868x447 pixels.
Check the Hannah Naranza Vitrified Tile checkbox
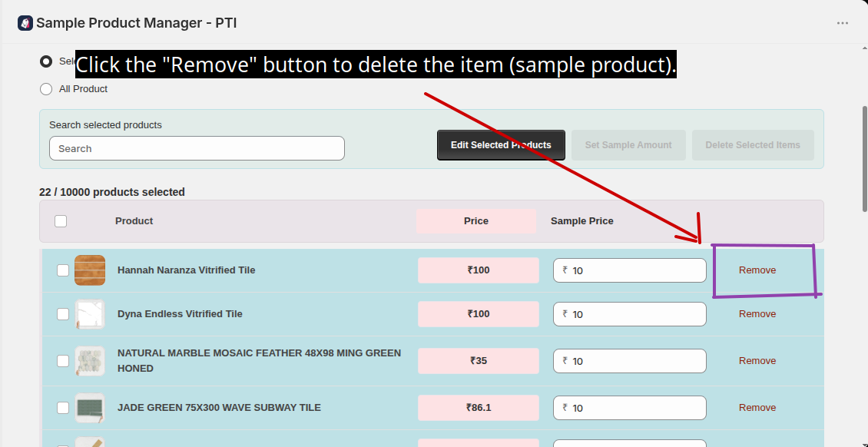[63, 270]
